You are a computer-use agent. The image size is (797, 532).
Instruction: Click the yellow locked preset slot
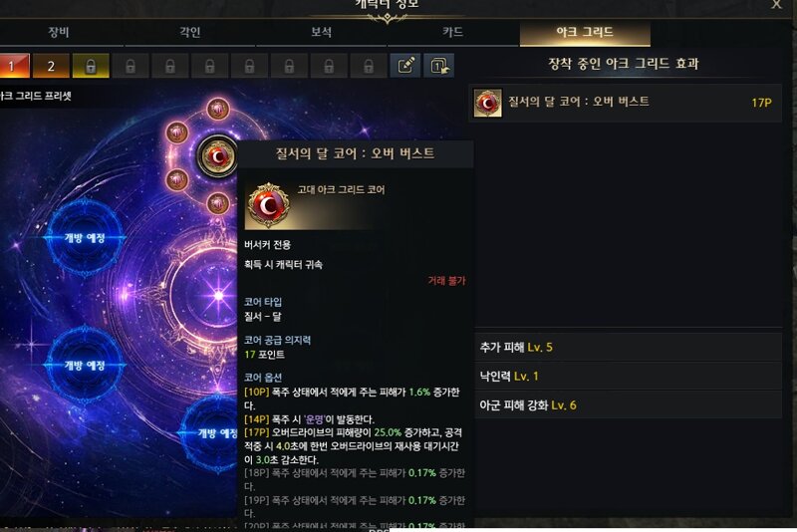91,66
